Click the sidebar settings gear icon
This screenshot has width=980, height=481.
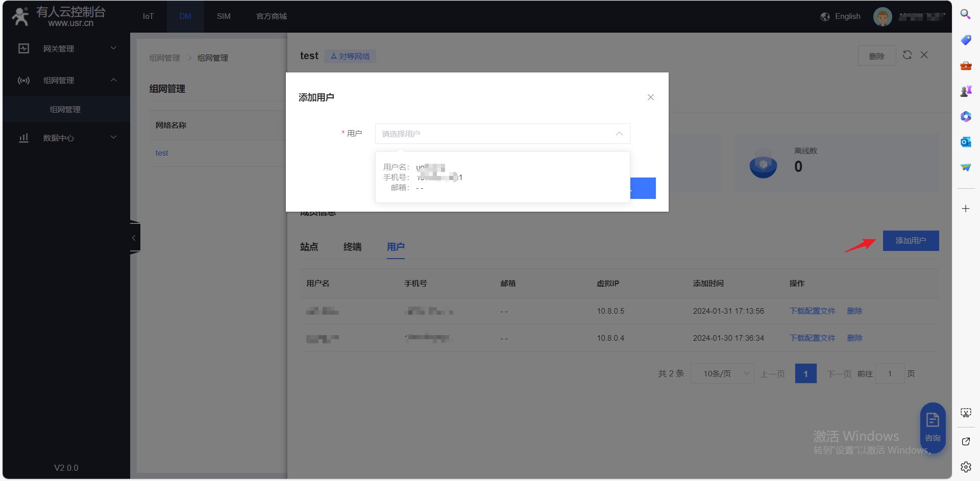point(965,467)
